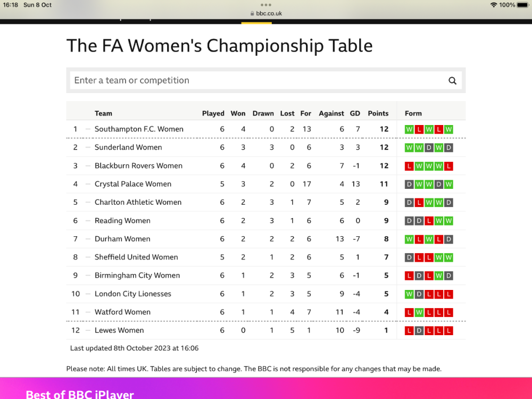Click Crystal Palace's last green W badge
532x399 pixels.
pyautogui.click(x=449, y=184)
